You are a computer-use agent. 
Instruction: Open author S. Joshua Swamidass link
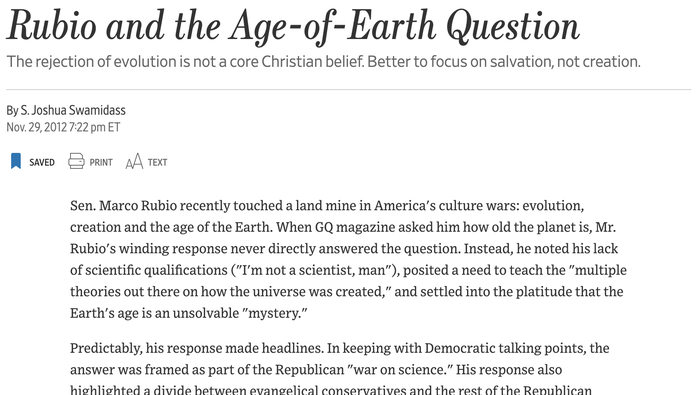coord(73,110)
